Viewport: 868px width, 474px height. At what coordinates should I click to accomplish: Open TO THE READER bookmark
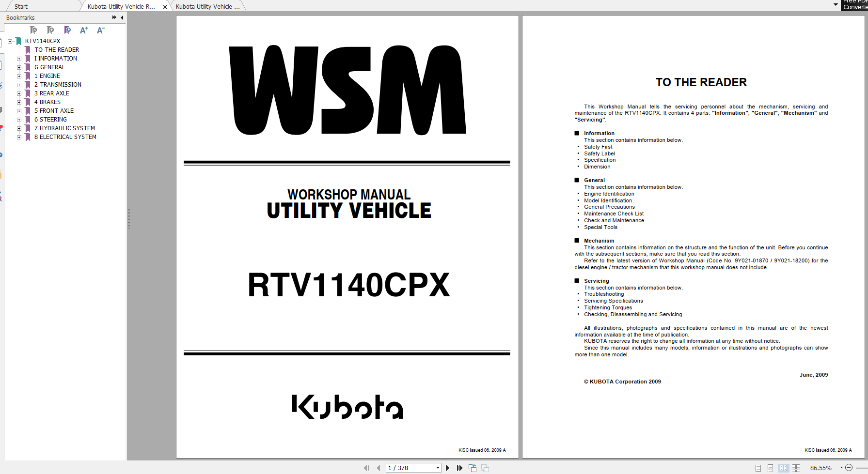pos(57,50)
